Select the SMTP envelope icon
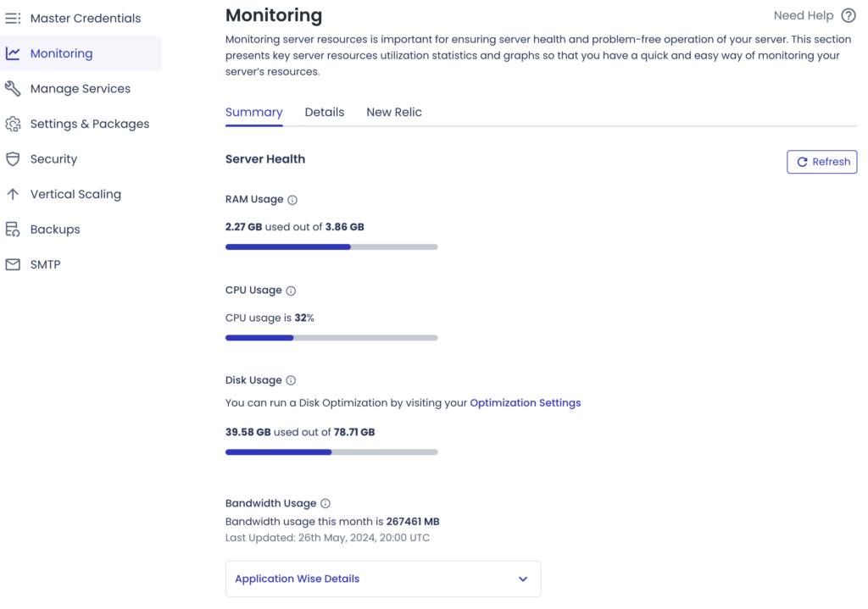The height and width of the screenshot is (609, 868). click(x=13, y=263)
